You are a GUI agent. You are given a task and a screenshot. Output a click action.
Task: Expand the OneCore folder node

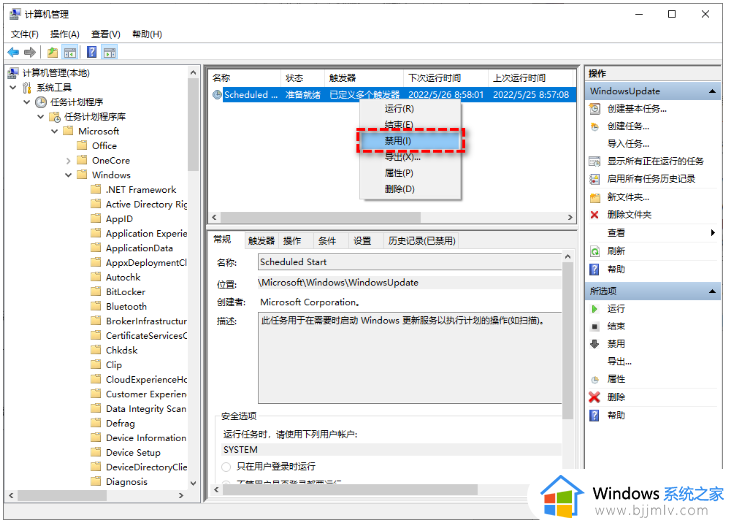pos(69,161)
